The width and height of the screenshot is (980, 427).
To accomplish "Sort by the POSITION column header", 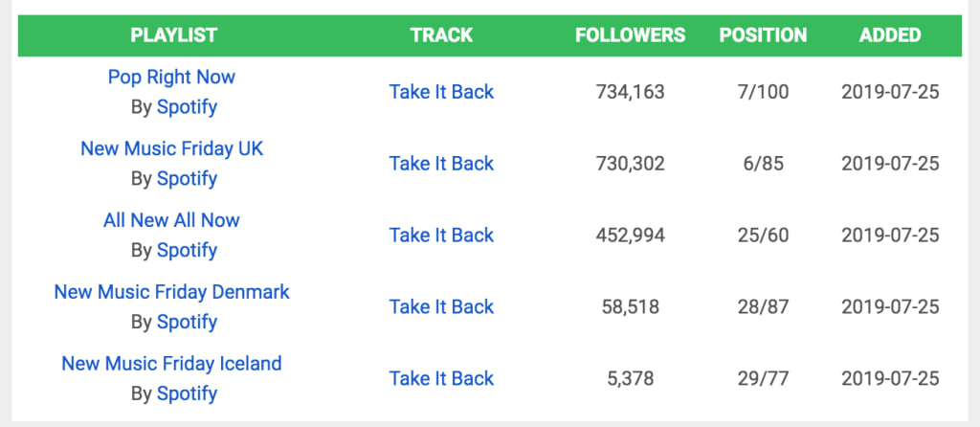I will coord(763,35).
